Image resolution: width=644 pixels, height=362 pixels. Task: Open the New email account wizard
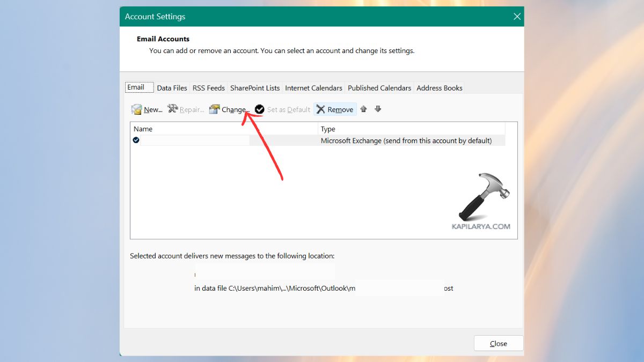[x=146, y=109]
